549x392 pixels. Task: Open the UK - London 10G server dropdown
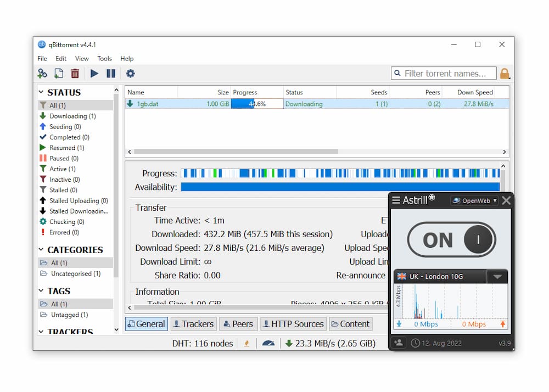(x=497, y=276)
